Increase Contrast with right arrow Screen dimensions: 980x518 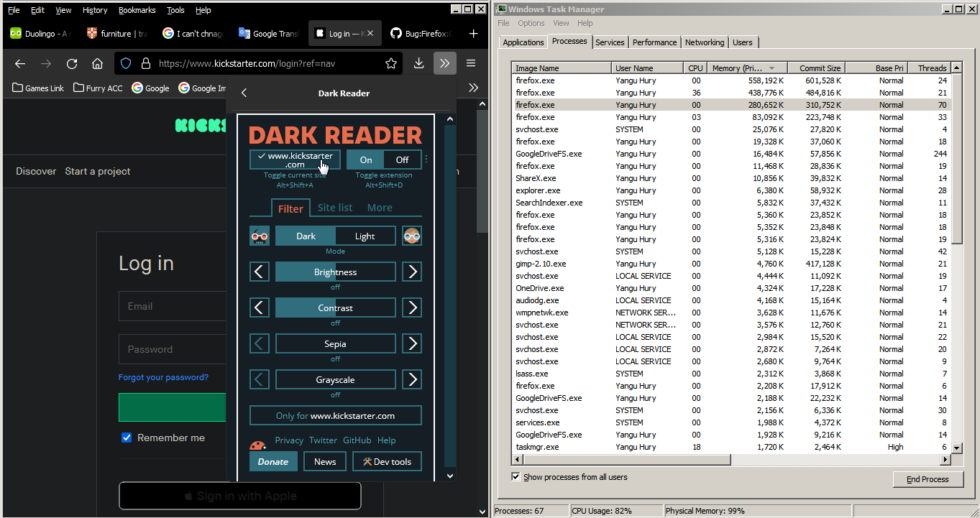(x=412, y=307)
